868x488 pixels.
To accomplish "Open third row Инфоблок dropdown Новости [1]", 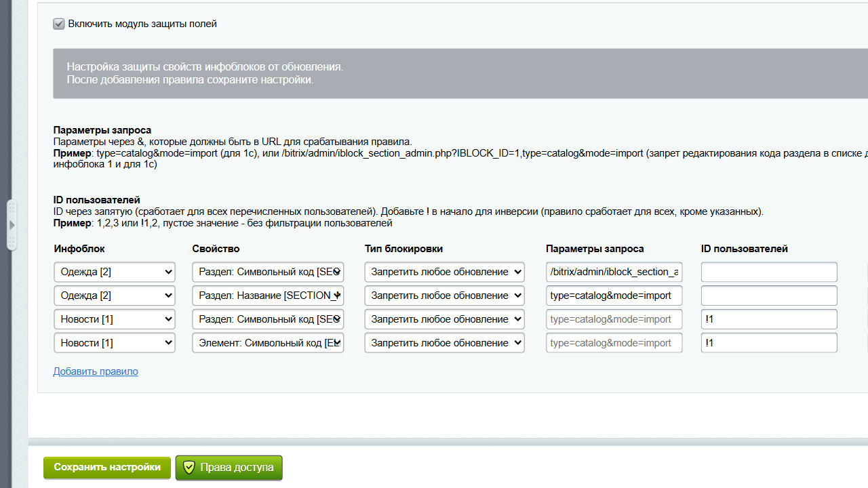I will (115, 319).
